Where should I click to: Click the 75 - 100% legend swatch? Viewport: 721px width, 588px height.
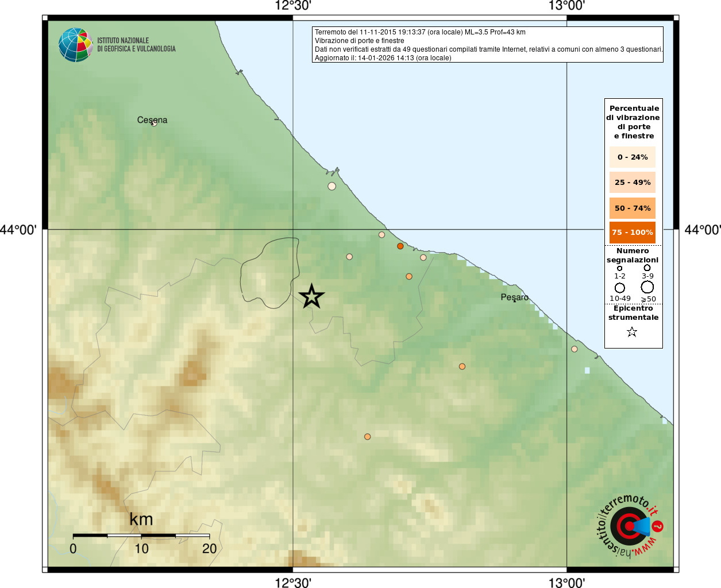pyautogui.click(x=633, y=233)
